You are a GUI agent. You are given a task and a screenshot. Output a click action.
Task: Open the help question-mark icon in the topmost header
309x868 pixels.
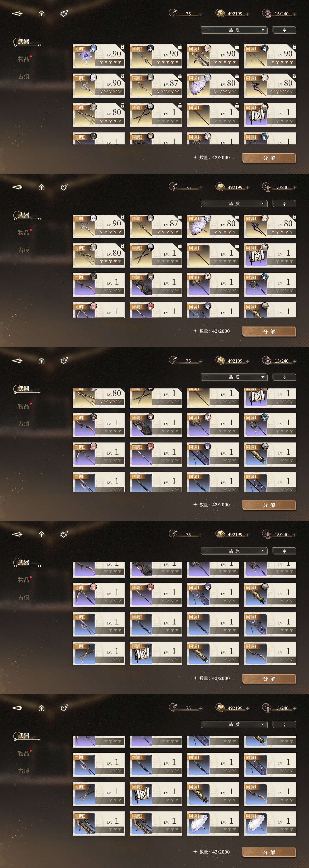pyautogui.click(x=64, y=14)
